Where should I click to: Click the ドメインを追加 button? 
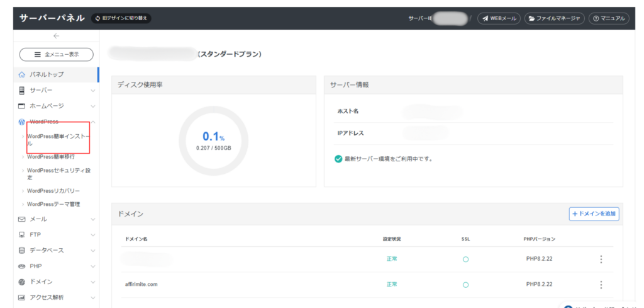click(x=594, y=214)
